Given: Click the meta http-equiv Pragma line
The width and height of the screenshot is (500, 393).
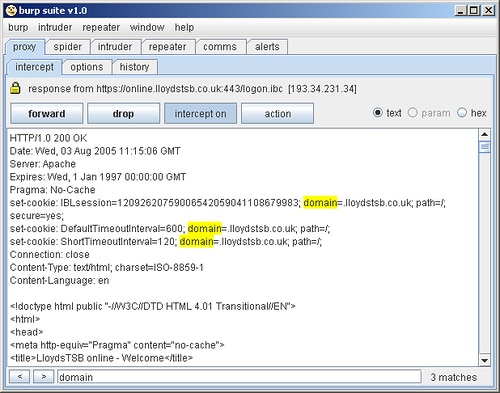Looking at the screenshot, I should 117,345.
